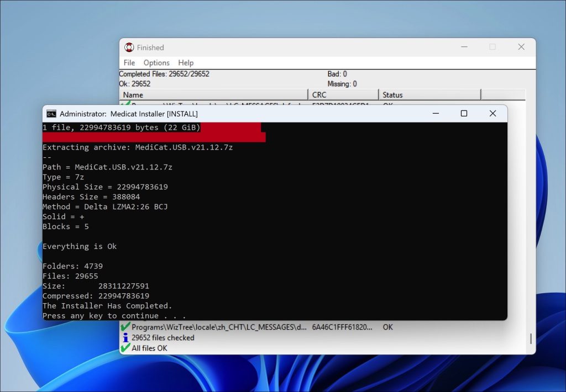The image size is (566, 392).
Task: Minimize the Medicat Installer console window
Action: coord(436,114)
